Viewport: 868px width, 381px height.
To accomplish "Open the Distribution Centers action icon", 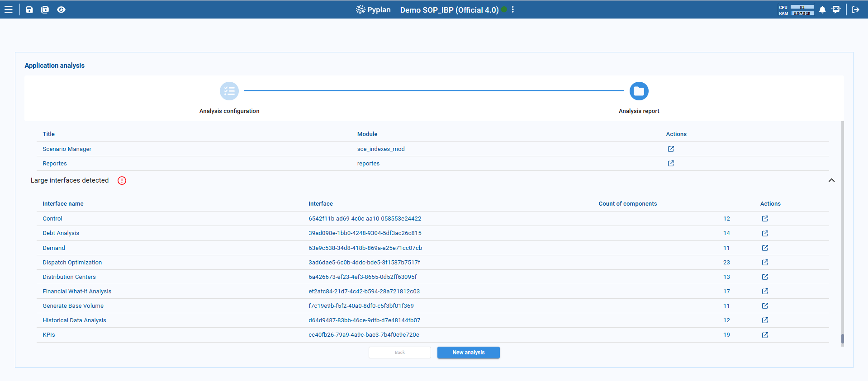I will coord(765,277).
